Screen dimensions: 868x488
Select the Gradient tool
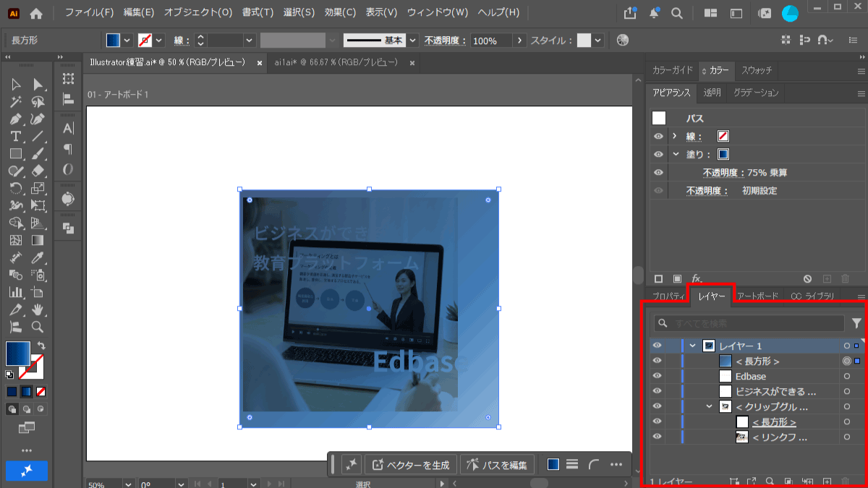coord(38,240)
